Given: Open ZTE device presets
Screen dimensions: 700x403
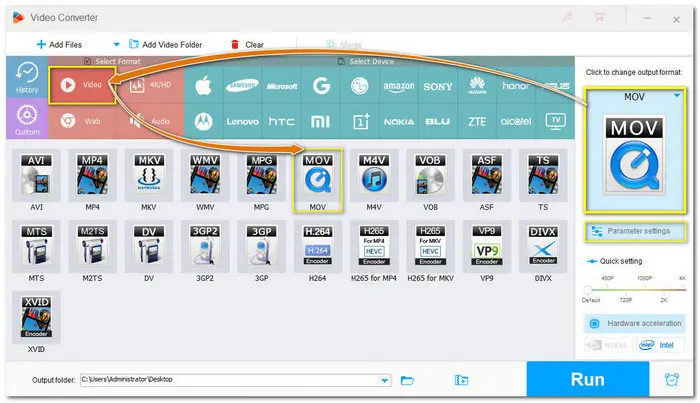Looking at the screenshot, I should tap(477, 121).
